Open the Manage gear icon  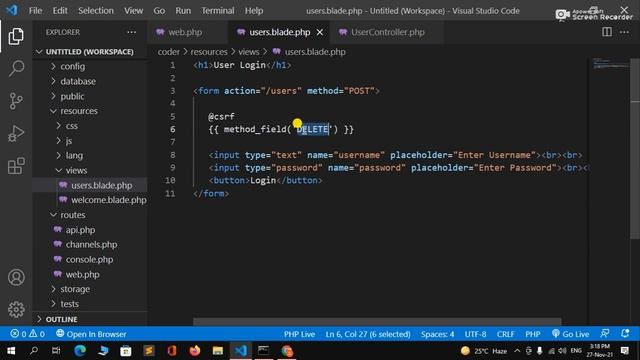coord(16,309)
